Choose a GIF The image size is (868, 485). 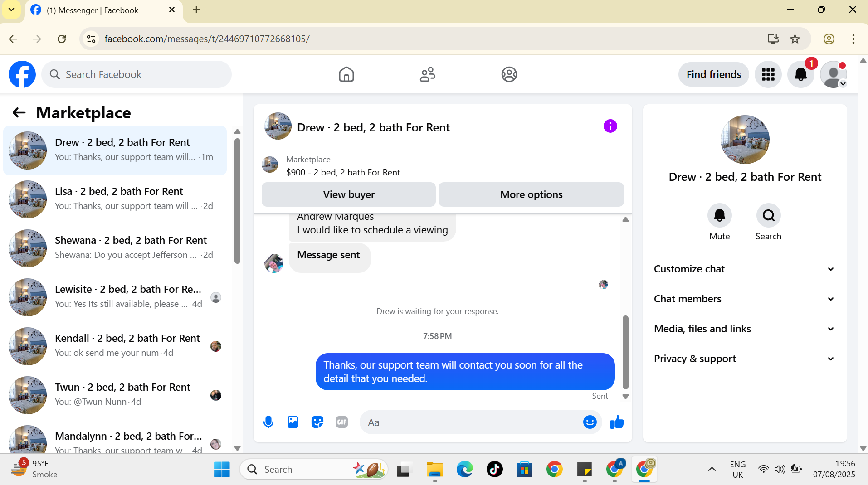pyautogui.click(x=342, y=422)
